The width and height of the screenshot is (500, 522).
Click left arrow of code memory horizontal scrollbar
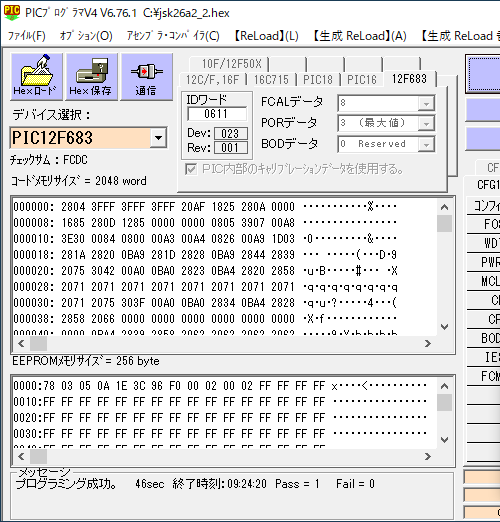(x=21, y=343)
